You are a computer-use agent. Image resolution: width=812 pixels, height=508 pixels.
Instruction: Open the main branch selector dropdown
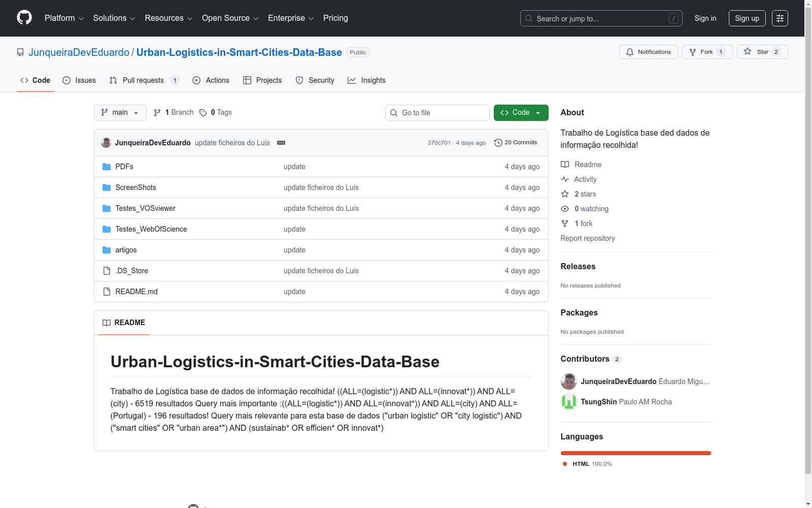[120, 113]
